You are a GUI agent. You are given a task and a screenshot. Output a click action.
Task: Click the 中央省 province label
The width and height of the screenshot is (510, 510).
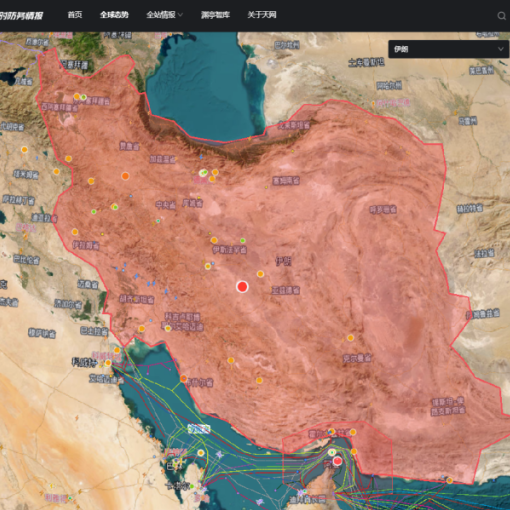(166, 205)
